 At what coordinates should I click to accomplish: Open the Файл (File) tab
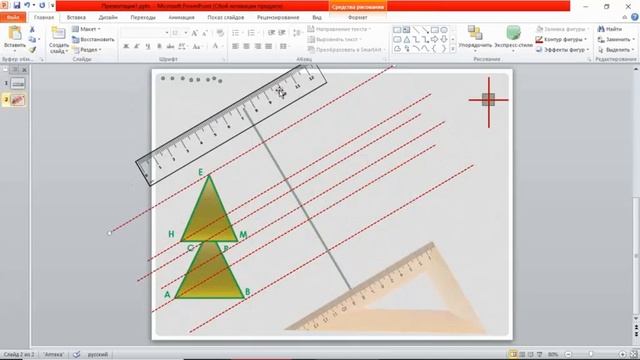point(13,18)
